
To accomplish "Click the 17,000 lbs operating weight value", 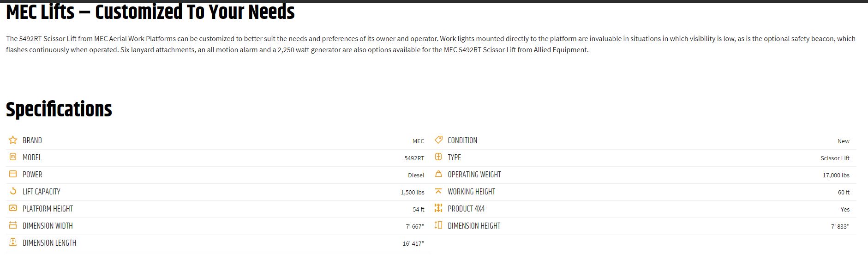I will pos(836,175).
